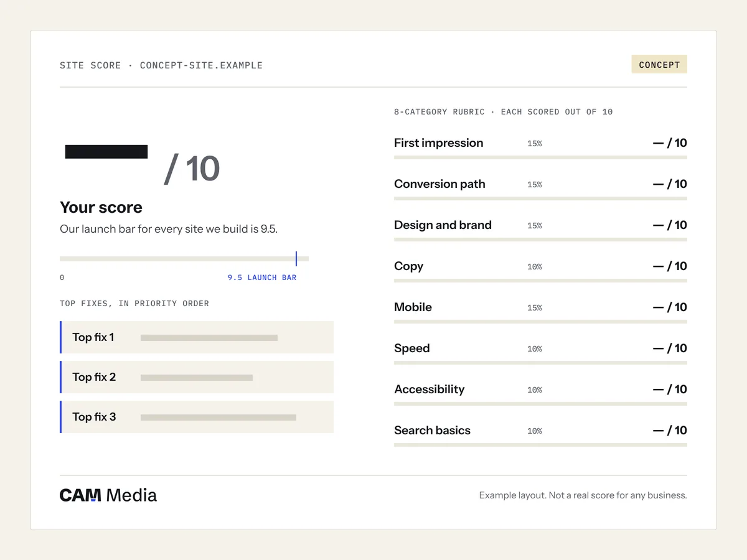Screen dimensions: 747x560
Task: Click the Speed category label
Action: [x=411, y=348]
